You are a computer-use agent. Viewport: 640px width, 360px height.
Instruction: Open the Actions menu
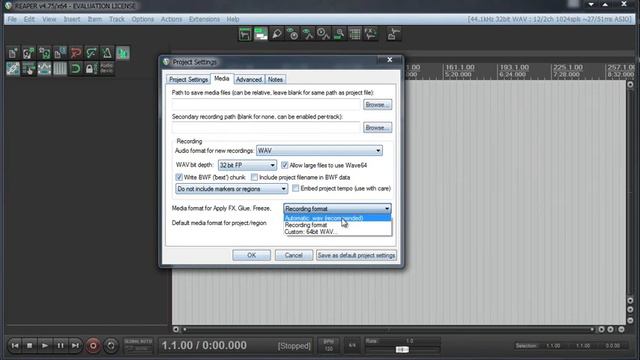171,19
